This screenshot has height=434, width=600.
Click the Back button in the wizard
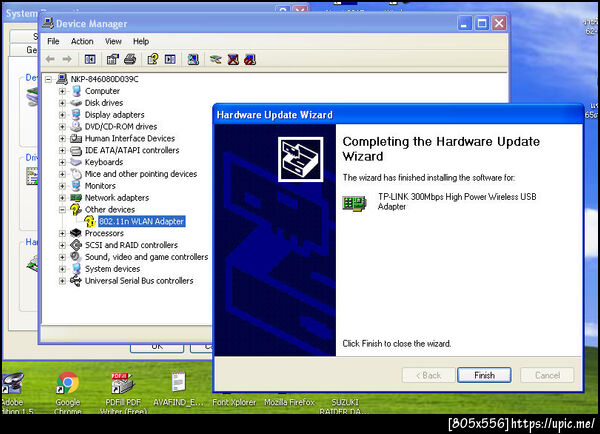tap(429, 375)
